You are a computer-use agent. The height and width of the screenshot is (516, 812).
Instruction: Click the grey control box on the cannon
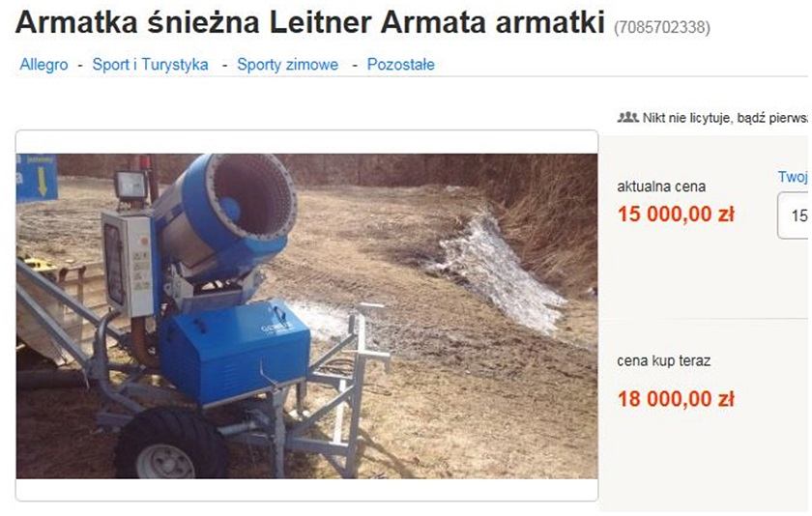click(129, 264)
